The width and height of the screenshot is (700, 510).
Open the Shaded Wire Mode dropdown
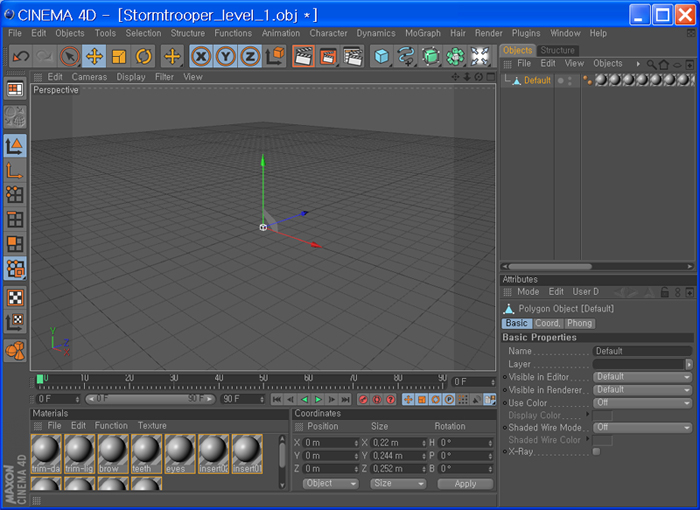642,427
